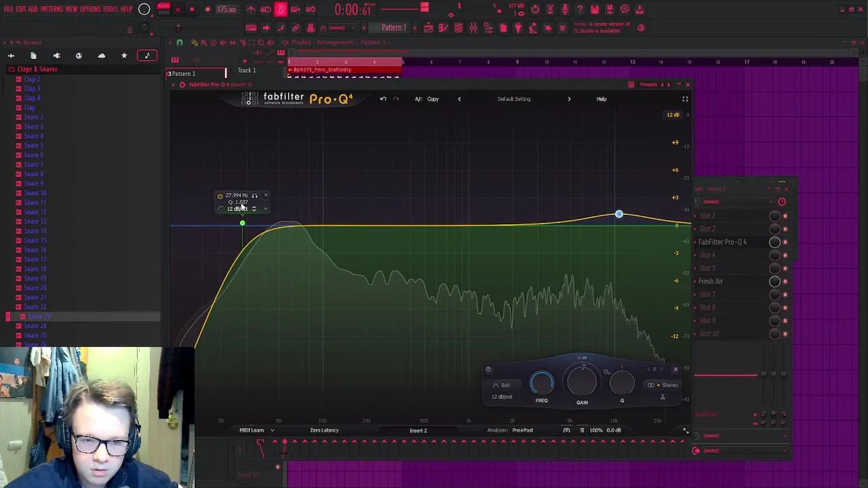Go to the previous Pro-Q preset arrow
The width and height of the screenshot is (868, 488).
[x=459, y=99]
